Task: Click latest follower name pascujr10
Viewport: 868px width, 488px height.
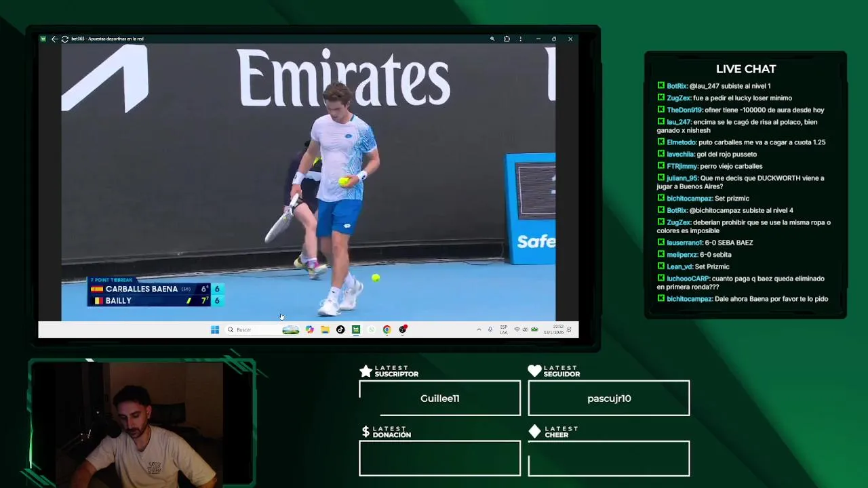Action: [x=609, y=399]
